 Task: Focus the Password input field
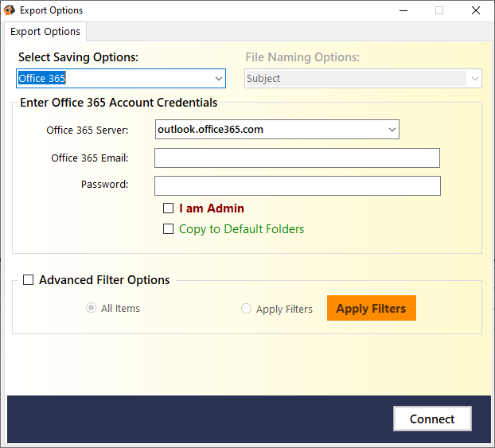click(x=297, y=185)
